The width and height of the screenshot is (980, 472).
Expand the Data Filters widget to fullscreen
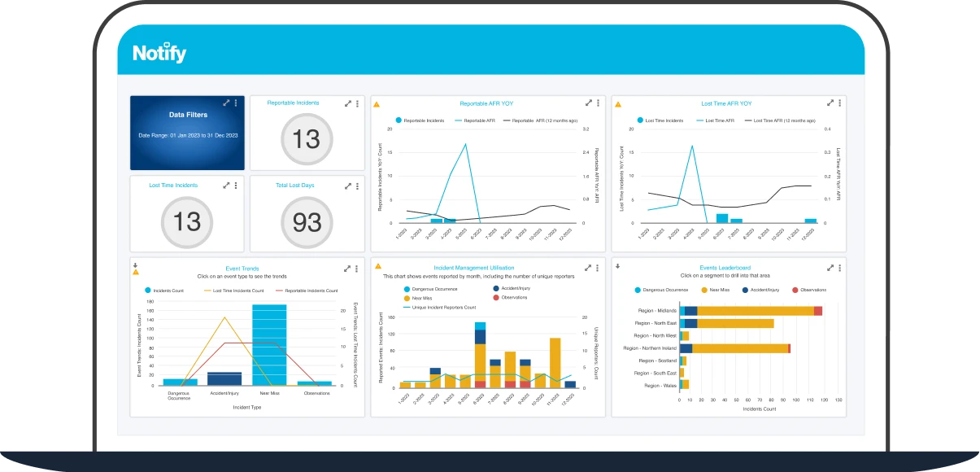point(226,103)
